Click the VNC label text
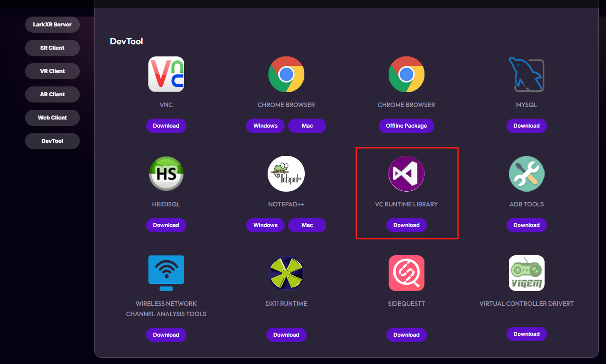Viewport: 606px width, 364px height. point(166,105)
